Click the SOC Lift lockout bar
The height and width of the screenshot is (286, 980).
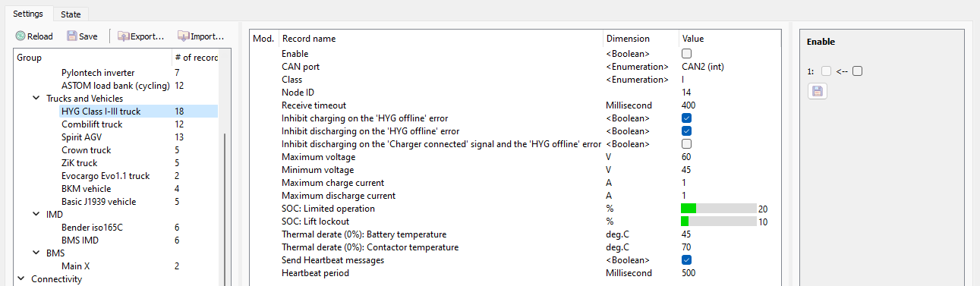click(x=718, y=222)
